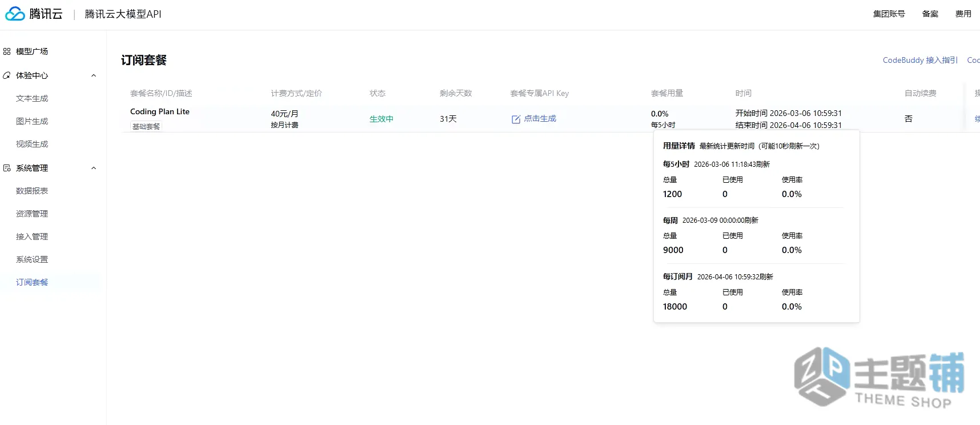Click the 基础套餐 tag
Screen dimensions: 980x425
[146, 126]
